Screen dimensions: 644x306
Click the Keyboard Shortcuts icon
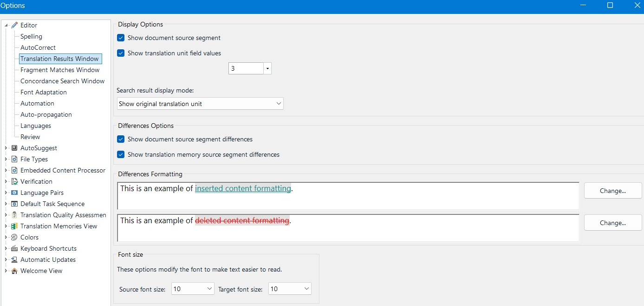coord(14,248)
